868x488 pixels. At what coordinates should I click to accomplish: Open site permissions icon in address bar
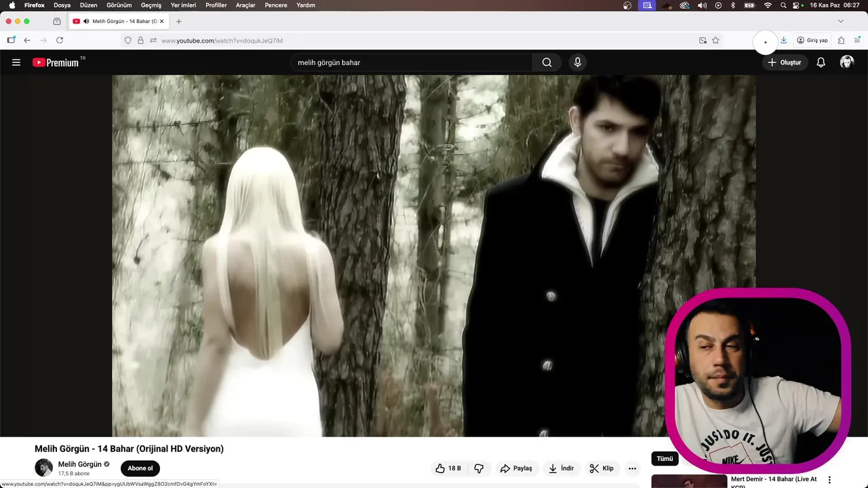153,41
